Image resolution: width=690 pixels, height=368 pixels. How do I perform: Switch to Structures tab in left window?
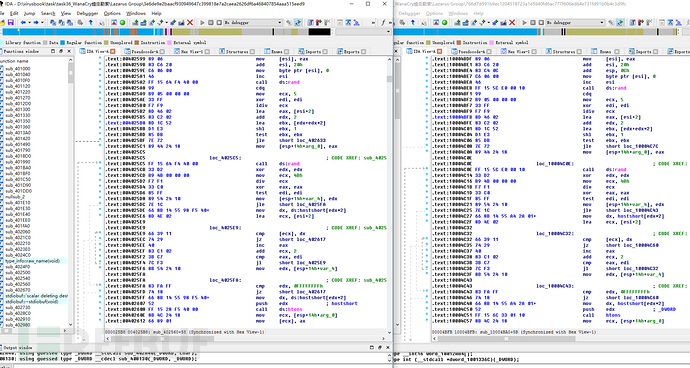(x=237, y=52)
